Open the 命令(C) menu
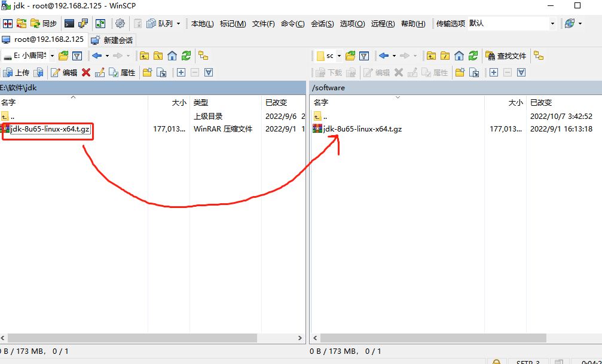 click(292, 24)
